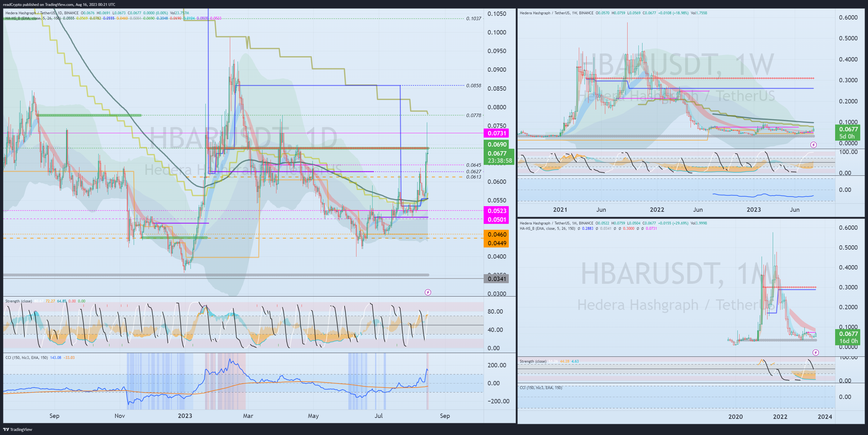Click the 2024 label on the monthly time axis
Screen dimensions: 868x435
pos(825,417)
